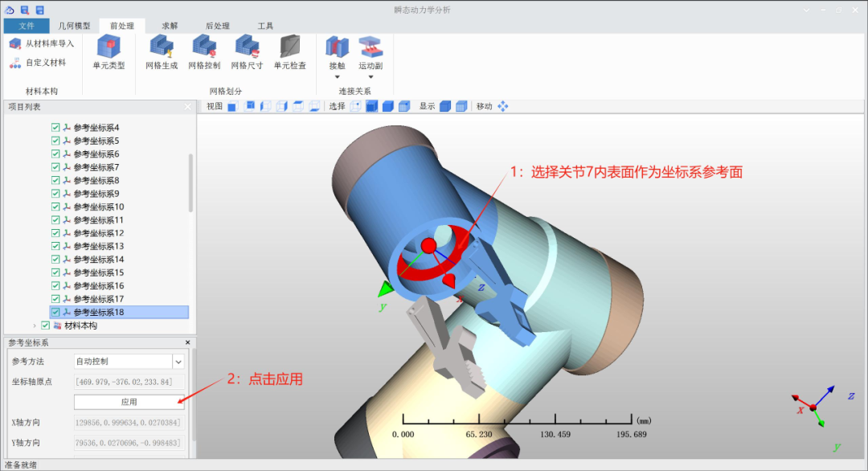
Task: Switch to back view cube icon
Action: tap(249, 106)
